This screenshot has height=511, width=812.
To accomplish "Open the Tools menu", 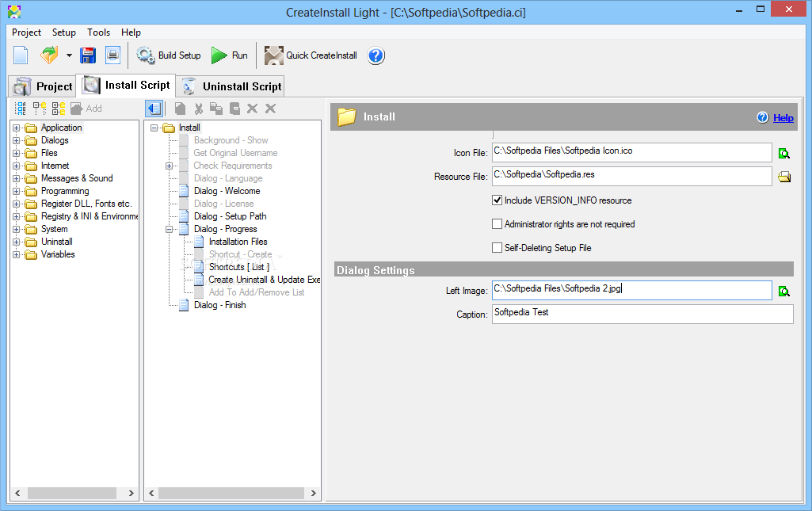I will [x=98, y=32].
